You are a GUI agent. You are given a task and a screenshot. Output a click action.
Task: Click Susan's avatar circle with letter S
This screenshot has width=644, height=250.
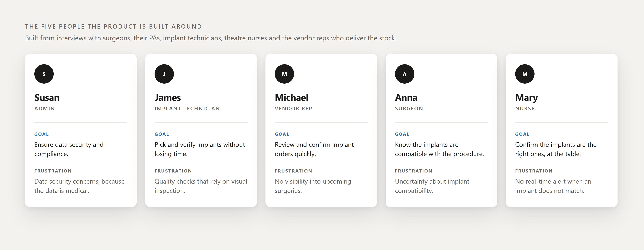(44, 74)
